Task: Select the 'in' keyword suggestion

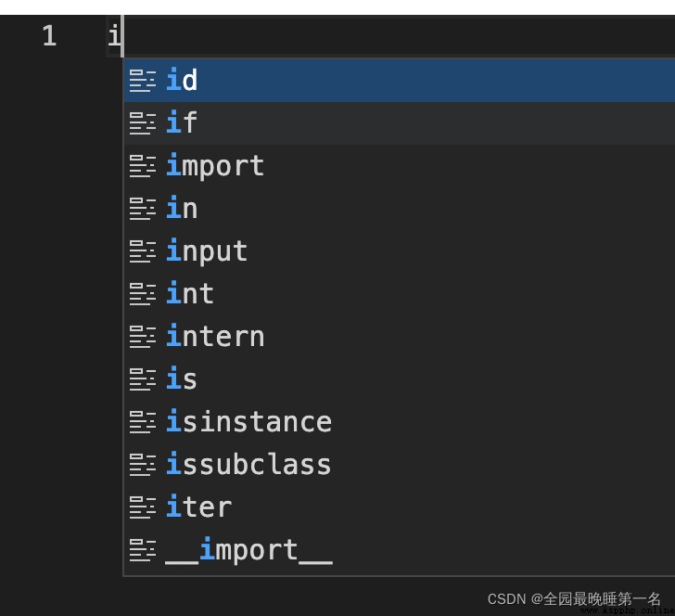Action: coord(399,209)
